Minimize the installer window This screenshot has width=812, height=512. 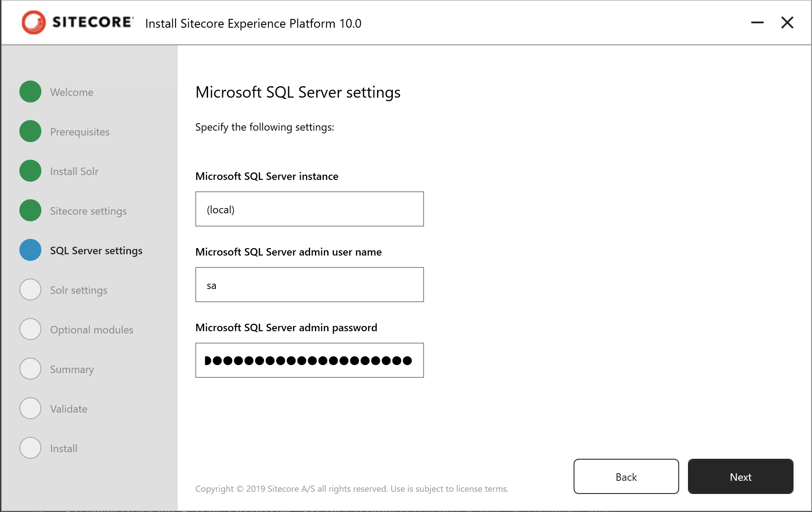(x=757, y=22)
